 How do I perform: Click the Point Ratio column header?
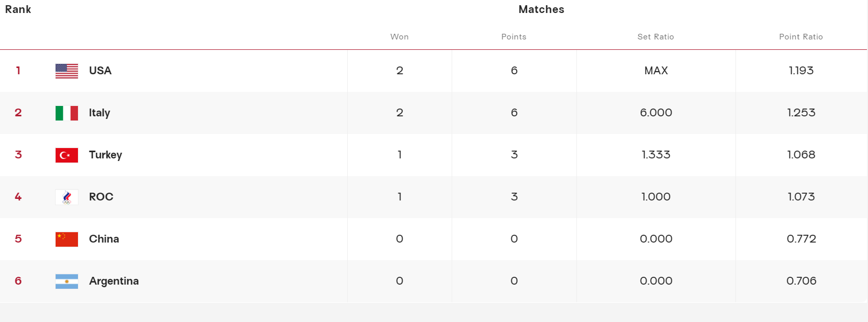(x=800, y=37)
